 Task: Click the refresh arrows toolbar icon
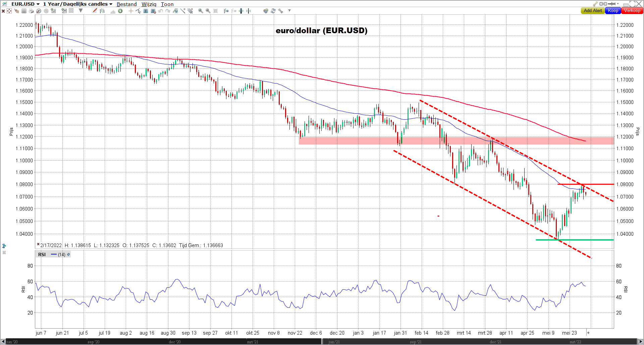273,11
